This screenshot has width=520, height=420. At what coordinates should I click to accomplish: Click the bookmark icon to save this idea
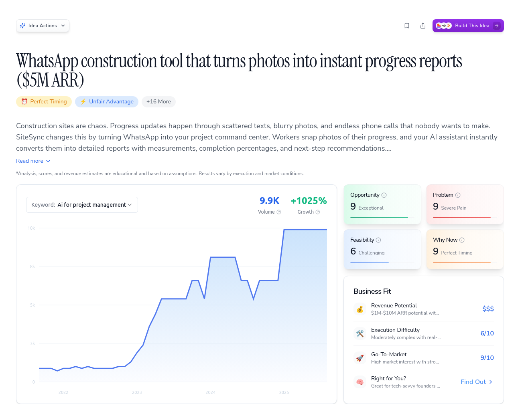pos(407,25)
